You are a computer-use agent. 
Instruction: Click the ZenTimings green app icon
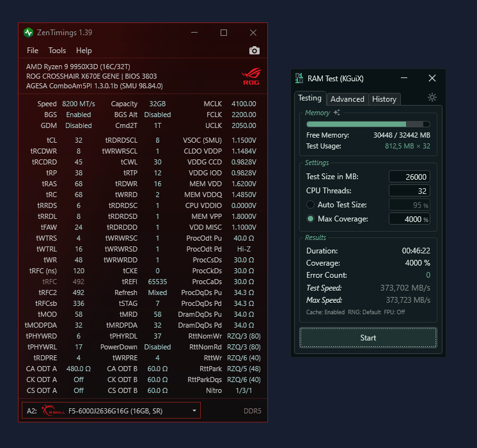[29, 33]
